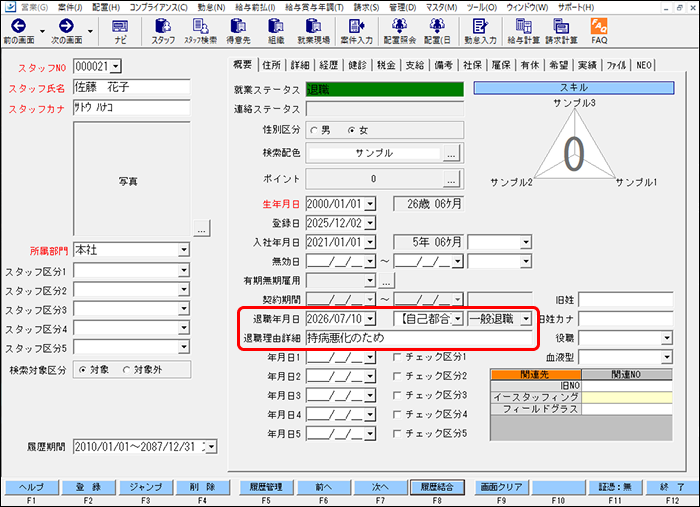Click the green 就業ステータス 退職 field

click(x=384, y=90)
